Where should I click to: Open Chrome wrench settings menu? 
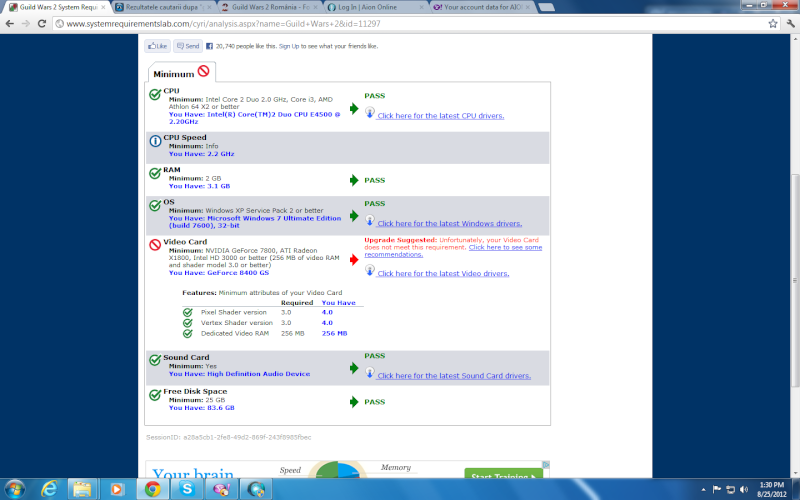tap(790, 23)
